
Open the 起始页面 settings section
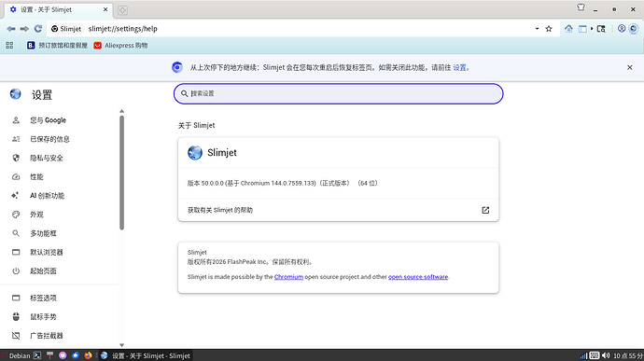[60, 271]
